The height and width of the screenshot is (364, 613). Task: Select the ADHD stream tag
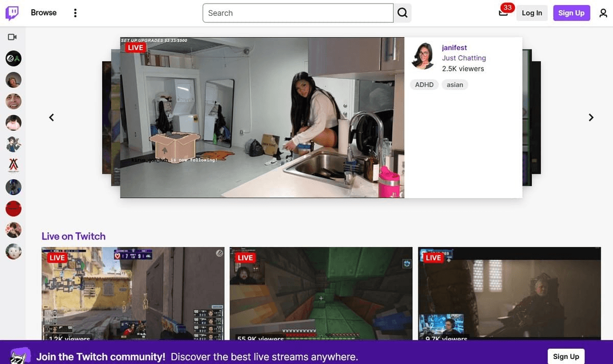[x=424, y=84]
